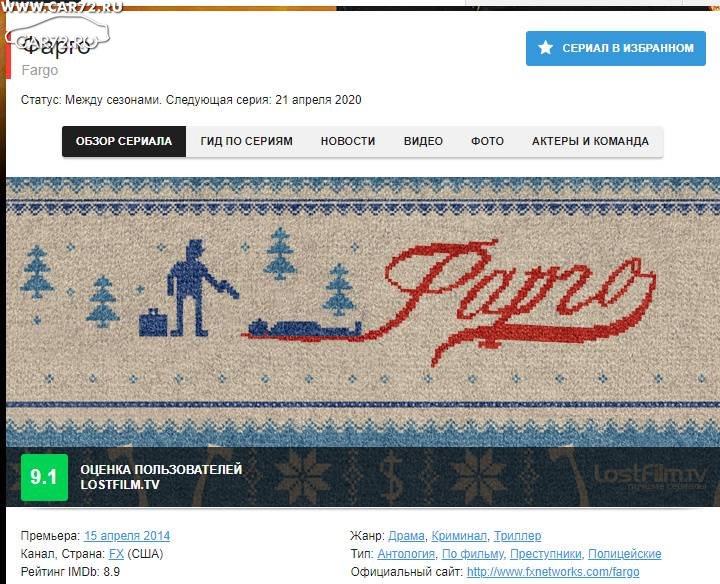Open the Криминал genre link
The height and width of the screenshot is (584, 720).
[x=459, y=536]
